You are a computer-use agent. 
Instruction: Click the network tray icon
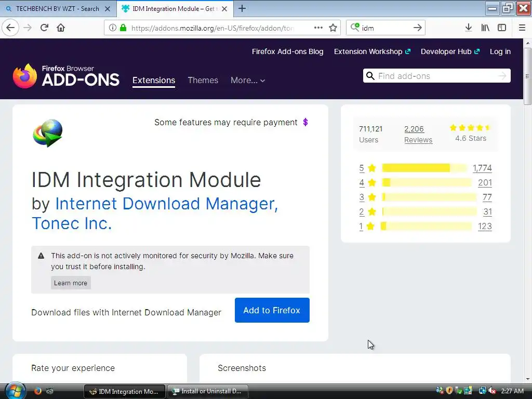[x=482, y=391]
